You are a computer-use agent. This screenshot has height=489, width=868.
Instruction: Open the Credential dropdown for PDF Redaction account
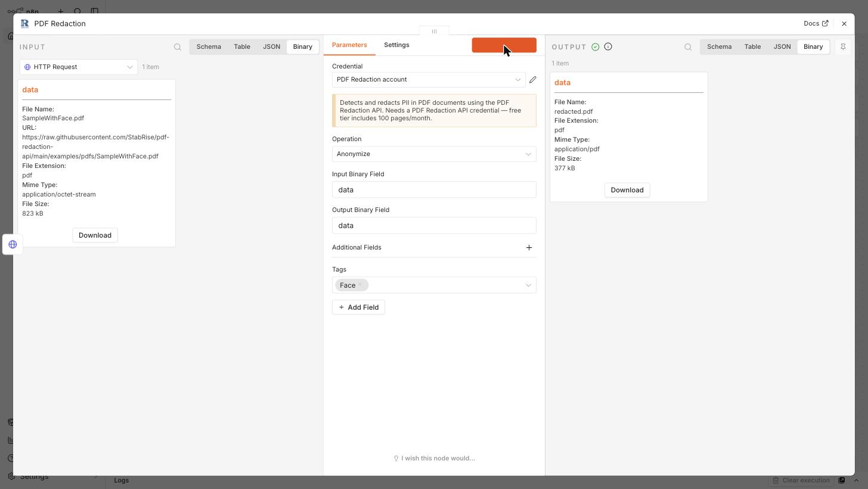pos(429,80)
